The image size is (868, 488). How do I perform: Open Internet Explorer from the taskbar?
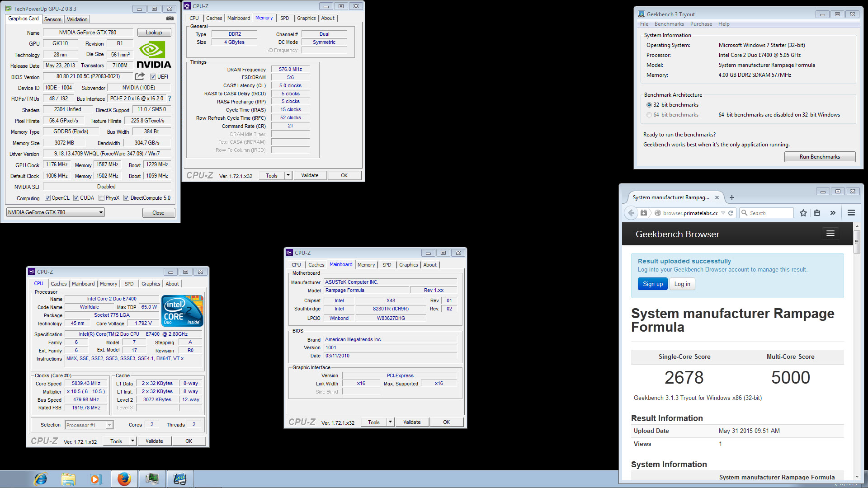(x=41, y=479)
